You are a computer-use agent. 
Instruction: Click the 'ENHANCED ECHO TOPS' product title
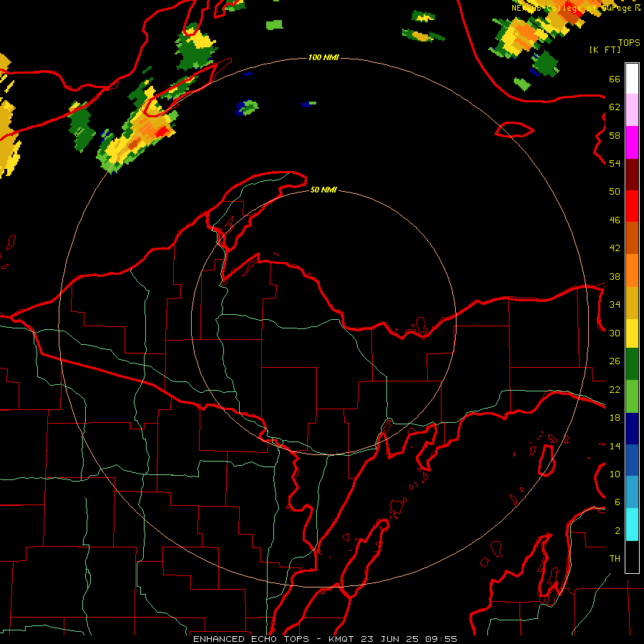[x=251, y=639]
